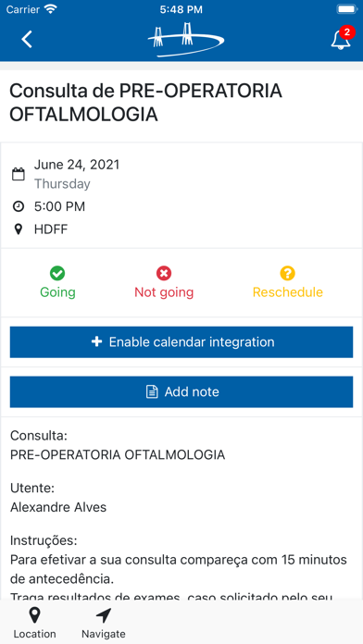Choose the Not going text label
The image size is (363, 644).
coord(164,292)
